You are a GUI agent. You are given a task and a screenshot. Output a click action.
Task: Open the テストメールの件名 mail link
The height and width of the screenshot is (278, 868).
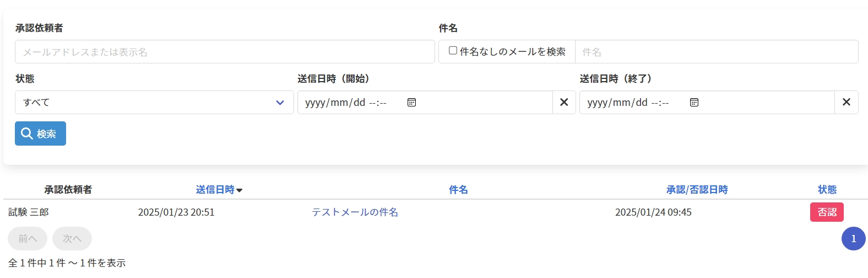355,212
